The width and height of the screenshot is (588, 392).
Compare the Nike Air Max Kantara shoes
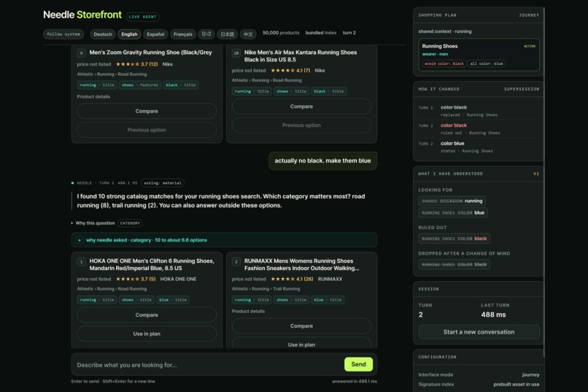pos(301,107)
